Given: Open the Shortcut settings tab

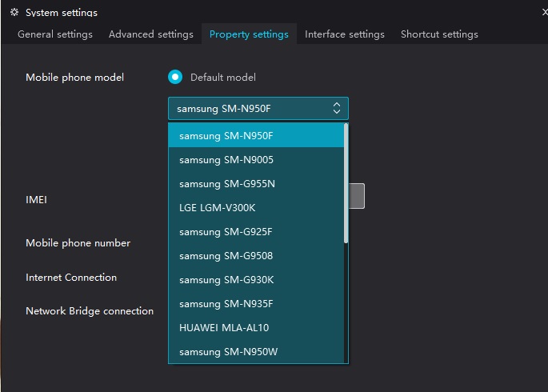Looking at the screenshot, I should [439, 34].
